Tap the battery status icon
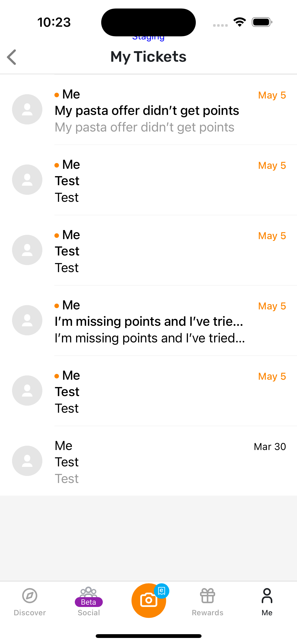 262,22
